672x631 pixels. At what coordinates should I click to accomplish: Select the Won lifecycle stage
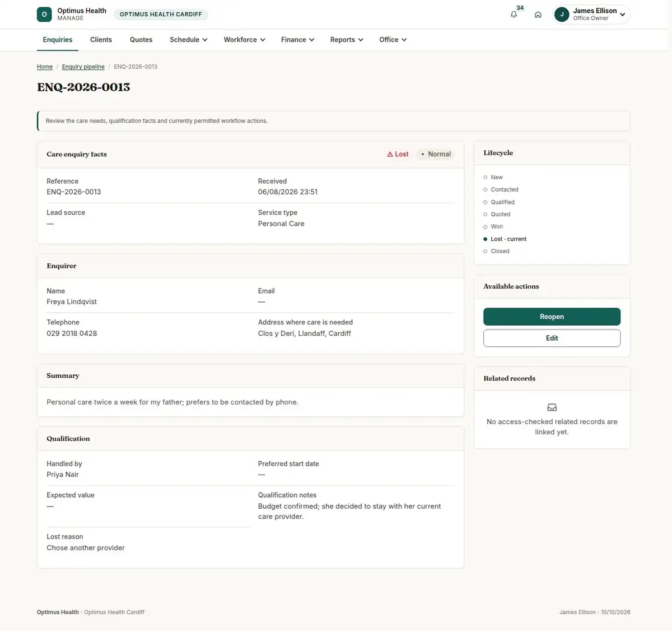[493, 226]
